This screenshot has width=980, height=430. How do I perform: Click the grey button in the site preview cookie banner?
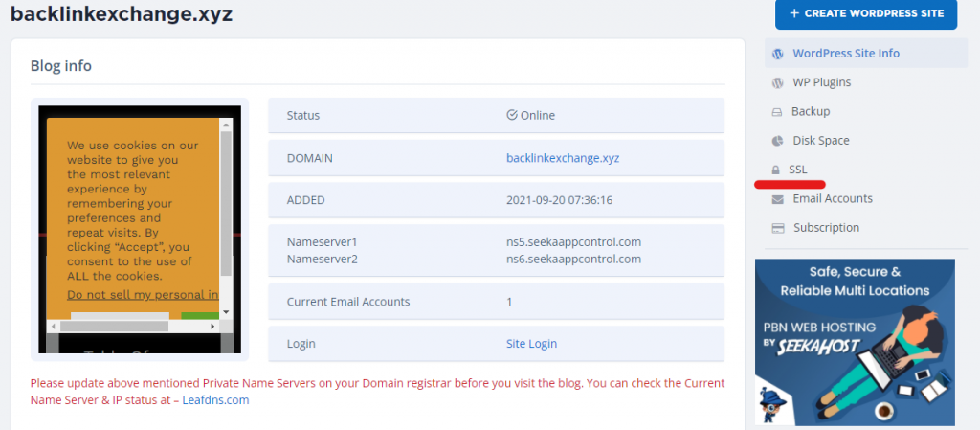(120, 316)
